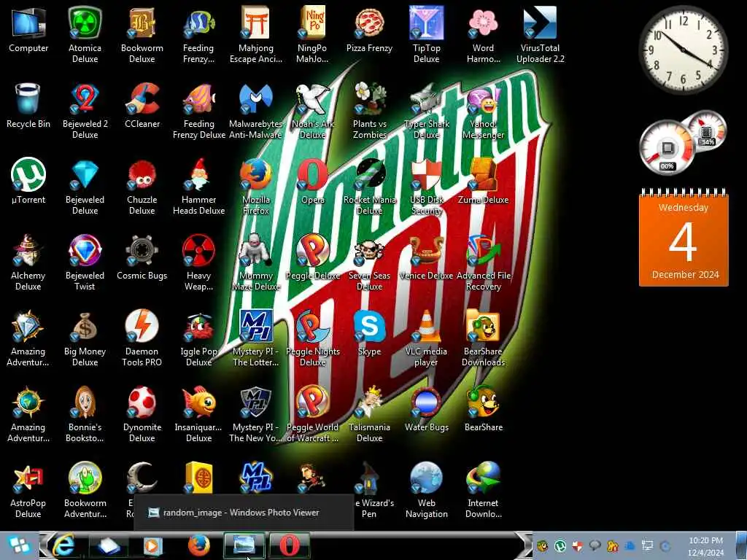Click the analog clock gadget
Viewport: 747px width, 560px height.
pyautogui.click(x=683, y=50)
